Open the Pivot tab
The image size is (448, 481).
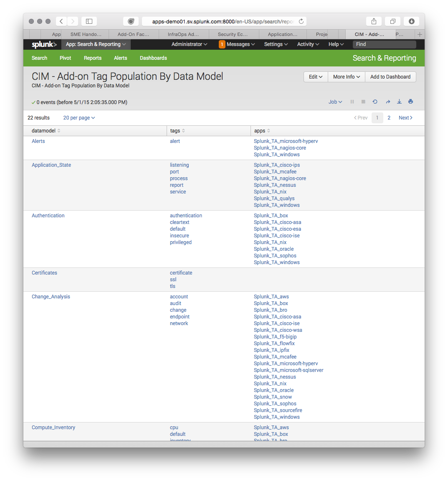click(65, 58)
